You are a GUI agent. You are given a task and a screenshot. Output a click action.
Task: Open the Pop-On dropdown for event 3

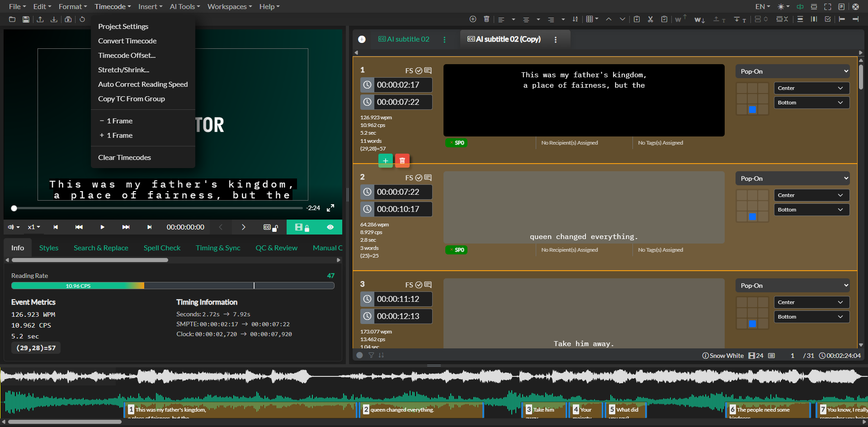pyautogui.click(x=793, y=286)
